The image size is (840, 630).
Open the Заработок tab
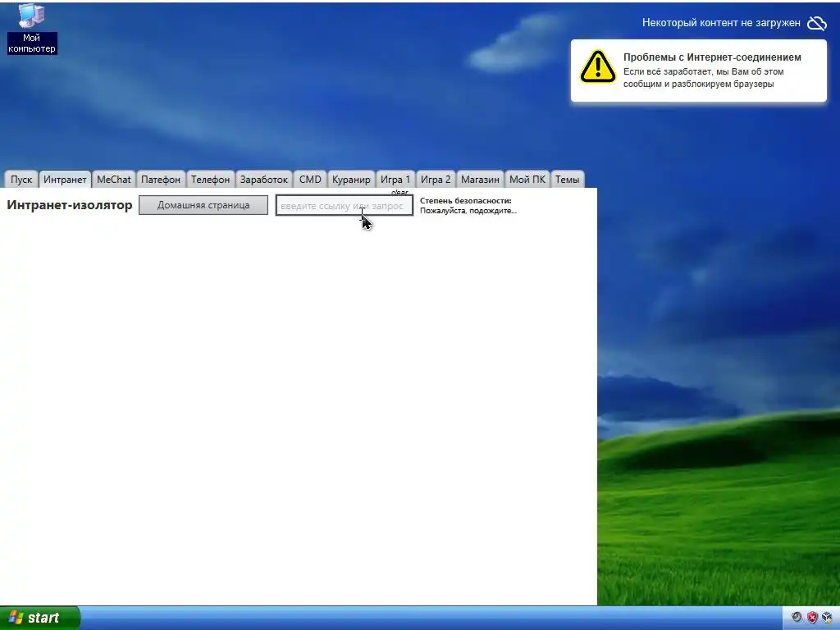pyautogui.click(x=264, y=180)
